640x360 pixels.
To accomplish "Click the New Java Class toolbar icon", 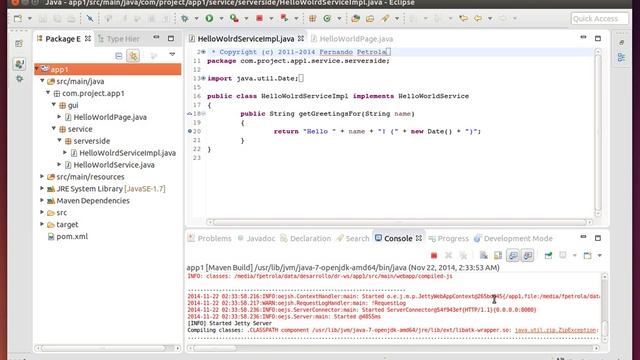I will 327,18.
